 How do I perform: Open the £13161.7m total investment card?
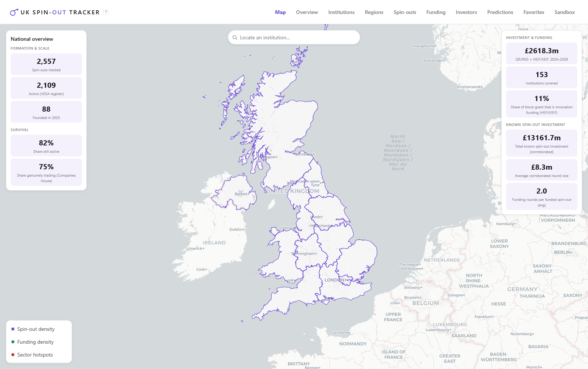542,143
